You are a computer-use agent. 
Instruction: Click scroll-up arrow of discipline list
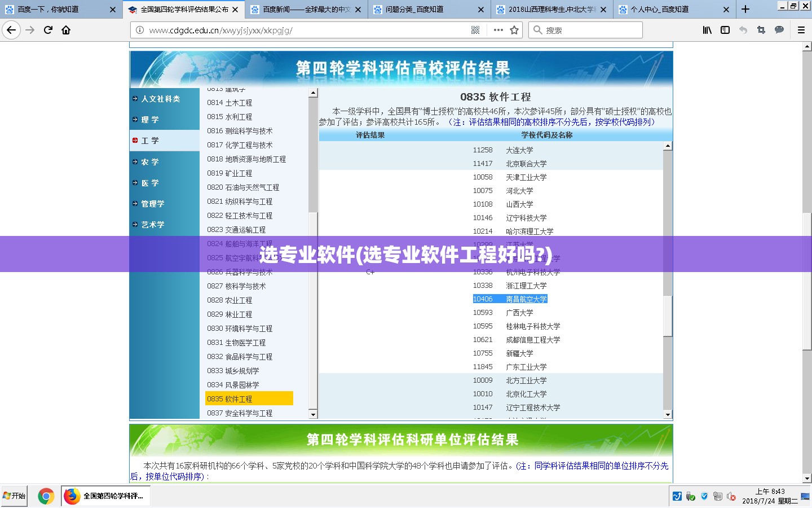click(313, 93)
